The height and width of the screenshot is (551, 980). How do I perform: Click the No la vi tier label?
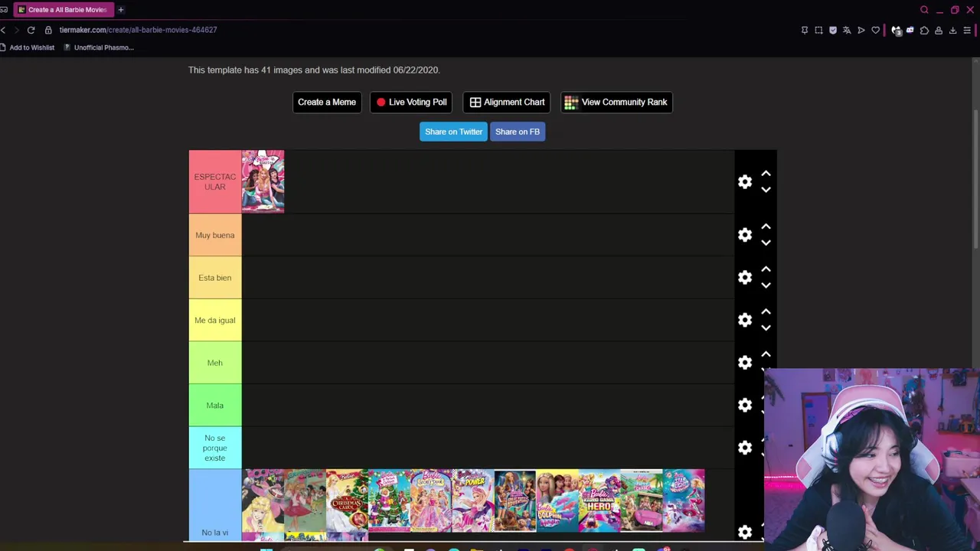[x=215, y=506]
